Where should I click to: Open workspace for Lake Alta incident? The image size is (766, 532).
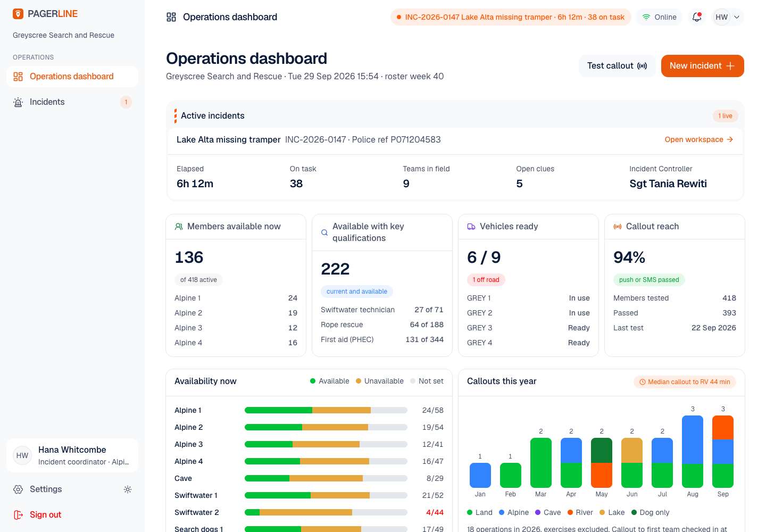699,139
